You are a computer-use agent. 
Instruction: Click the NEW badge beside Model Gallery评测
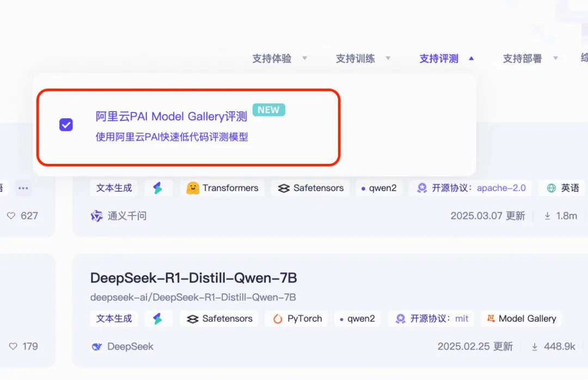(269, 110)
